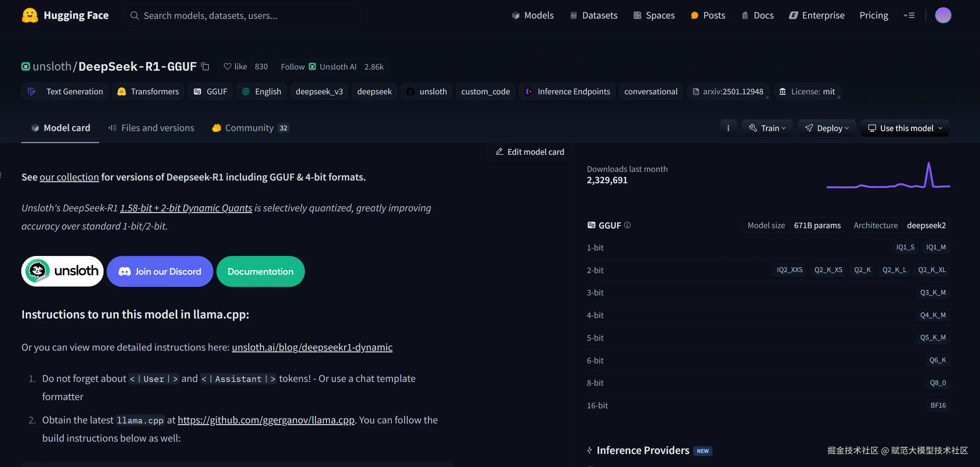The image size is (980, 467).
Task: Click the Edit model card pencil button
Action: click(530, 152)
